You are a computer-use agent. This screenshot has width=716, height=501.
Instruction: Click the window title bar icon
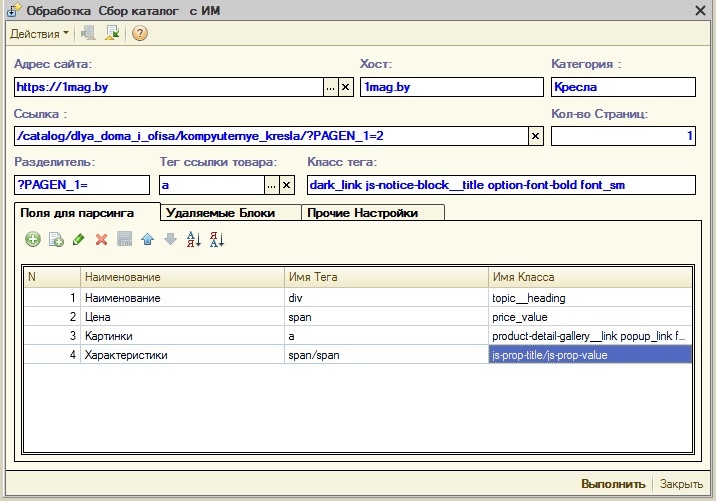coord(14,10)
